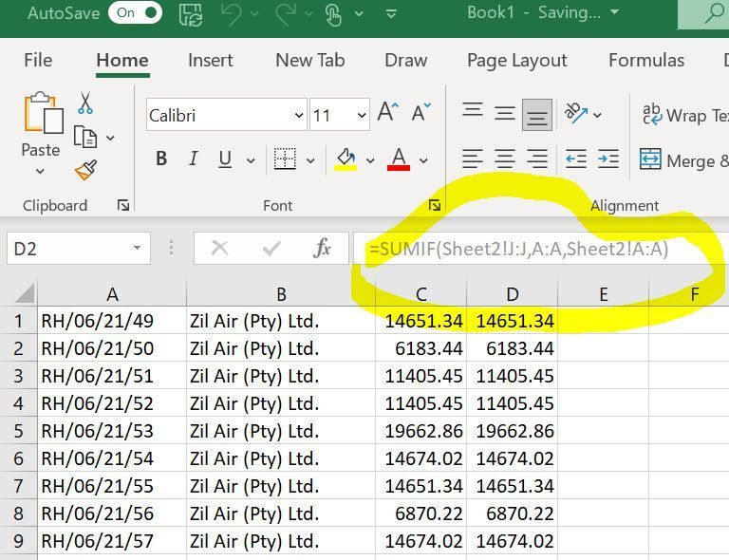Viewport: 729px width, 560px height.
Task: Open the Calibri font name box
Action: [227, 115]
